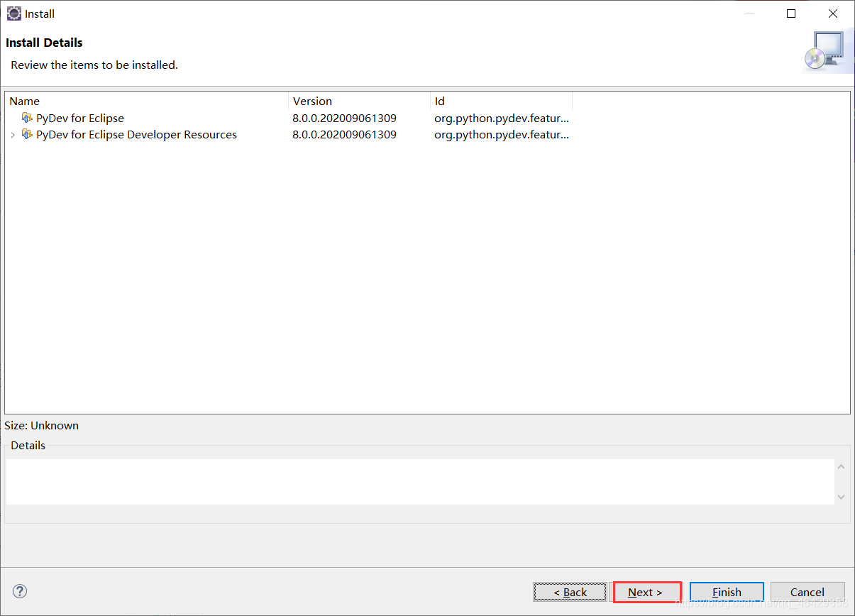Viewport: 855px width, 616px height.
Task: Click the < Back button
Action: coord(570,592)
